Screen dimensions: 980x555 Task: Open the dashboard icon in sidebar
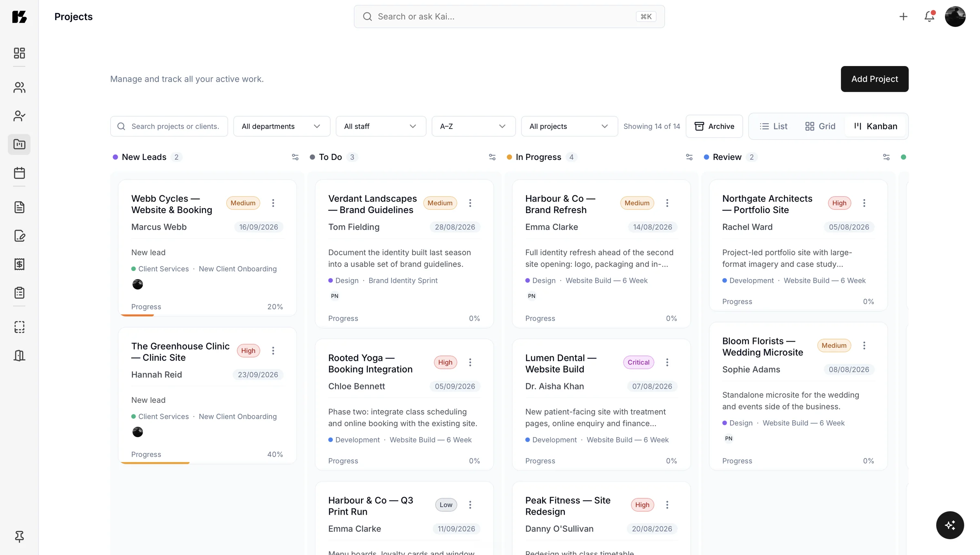pos(19,53)
